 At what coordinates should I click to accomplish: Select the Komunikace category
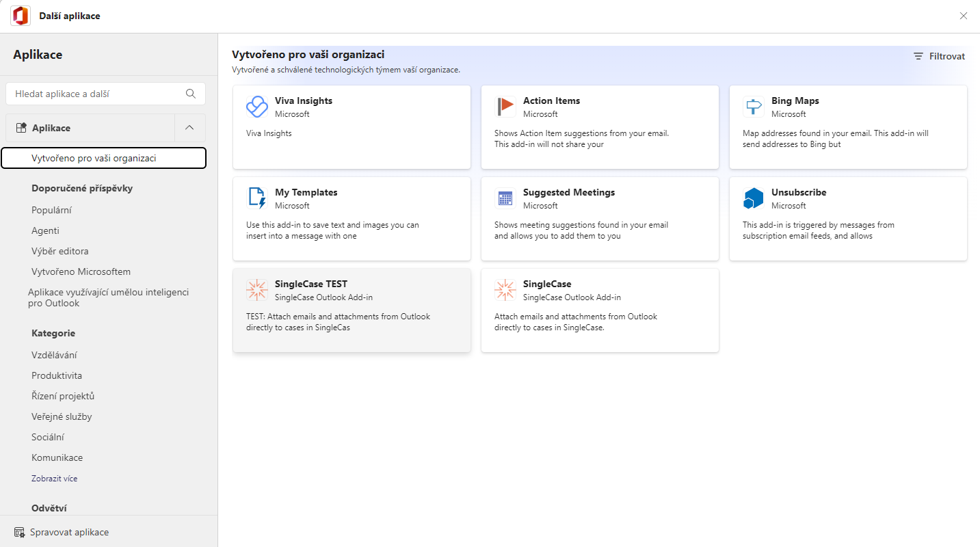click(57, 457)
